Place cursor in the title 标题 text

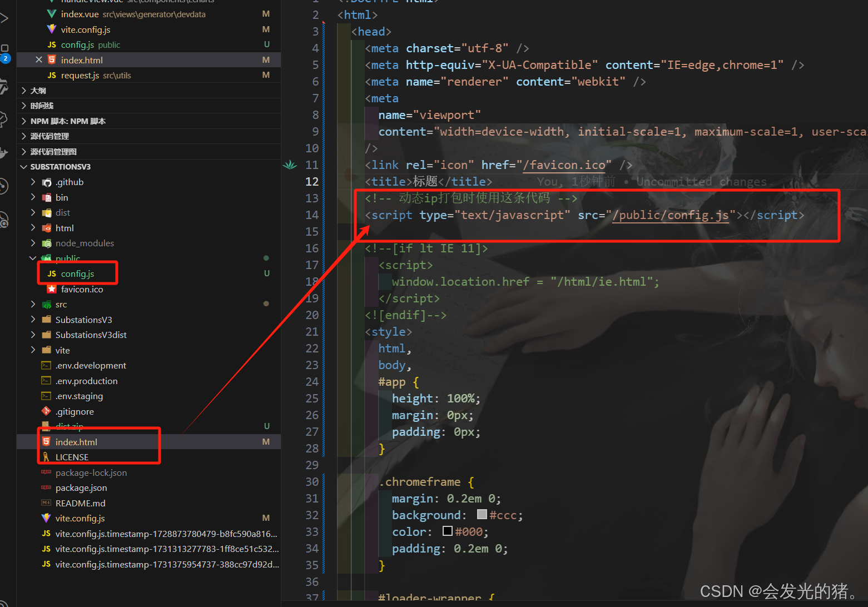point(425,182)
